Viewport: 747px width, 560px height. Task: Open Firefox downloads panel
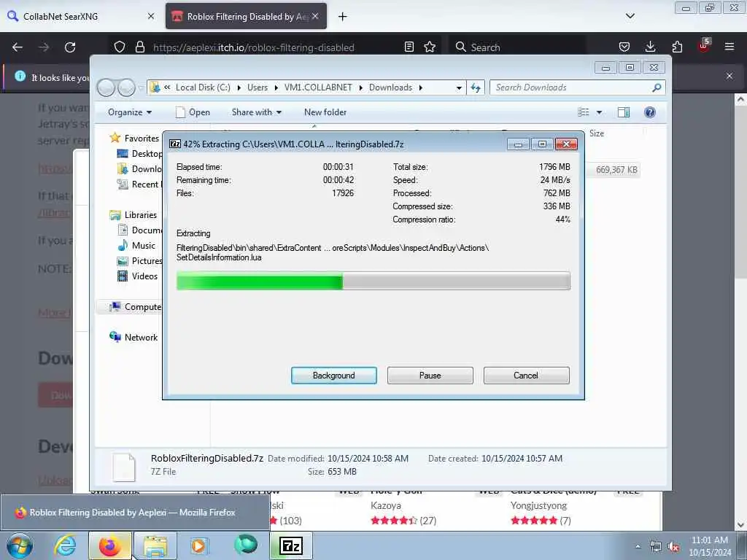[650, 47]
